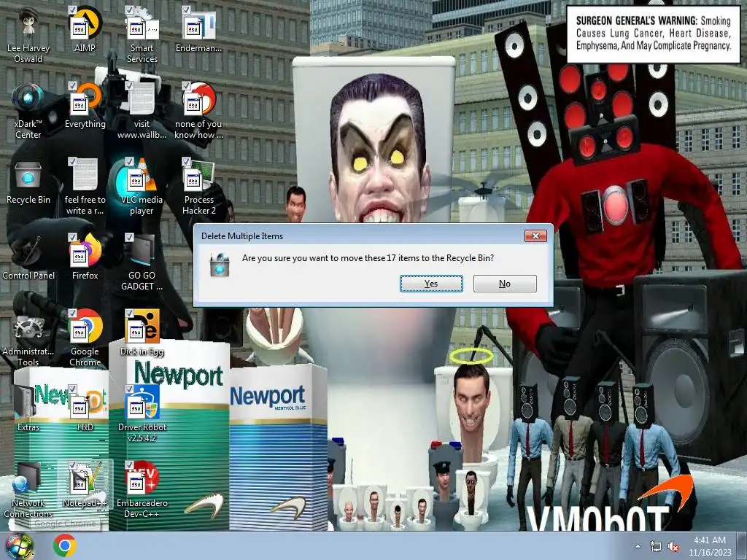Viewport: 747px width, 560px height.
Task: Toggle the checkbox on the Enderman icon
Action: (x=186, y=10)
